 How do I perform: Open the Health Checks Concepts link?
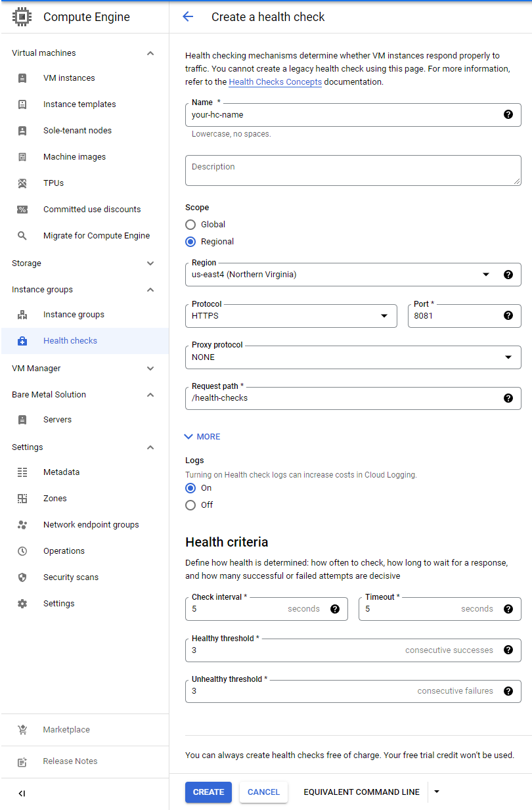coord(275,82)
